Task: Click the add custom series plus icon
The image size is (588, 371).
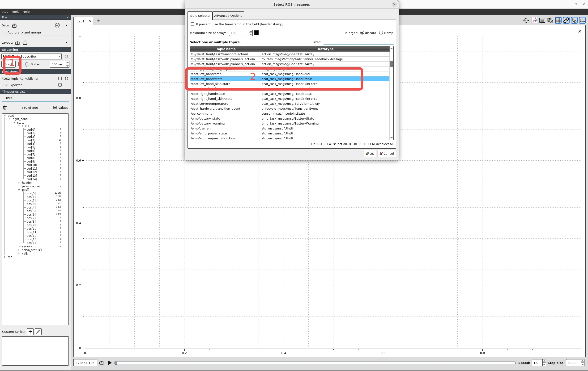Action: coord(30,332)
